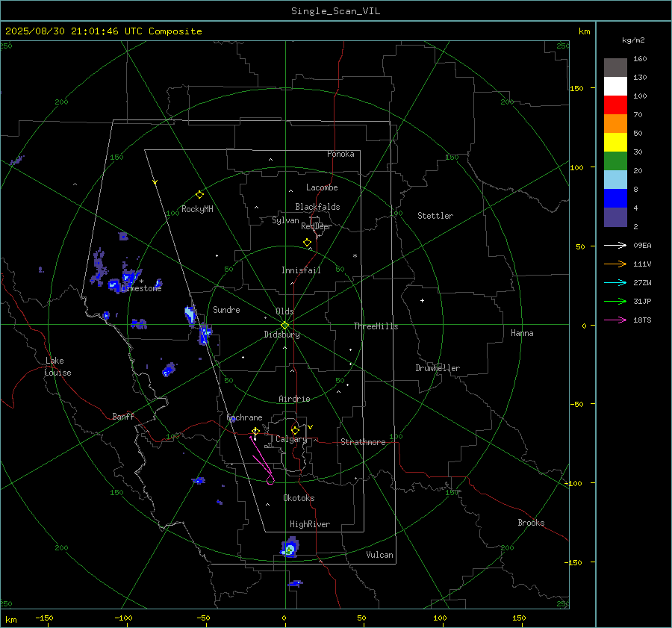Image resolution: width=672 pixels, height=628 pixels.
Task: Click the Single_Scan_VIL title
Action: click(x=335, y=11)
